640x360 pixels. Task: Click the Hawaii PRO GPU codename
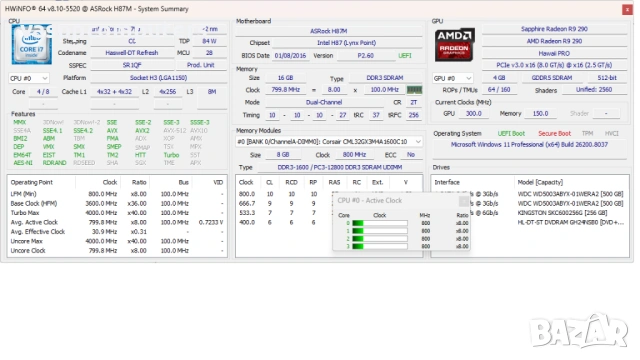pyautogui.click(x=554, y=53)
